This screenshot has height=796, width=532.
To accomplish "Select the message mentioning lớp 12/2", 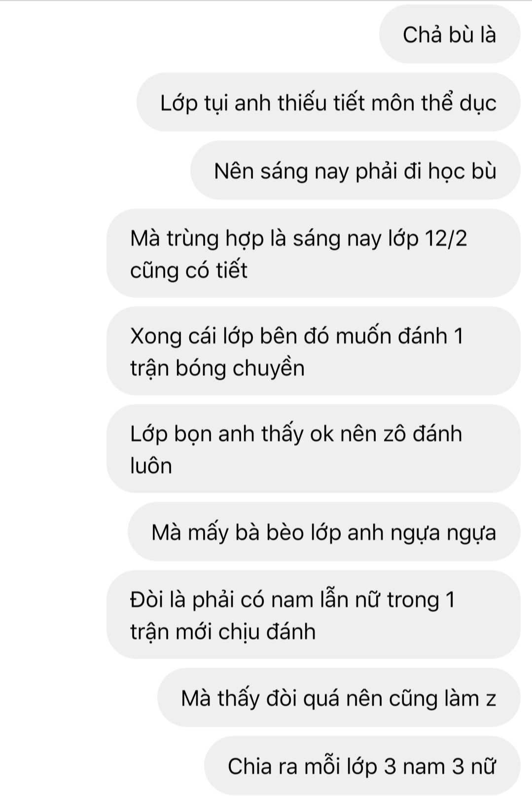I will pyautogui.click(x=314, y=253).
